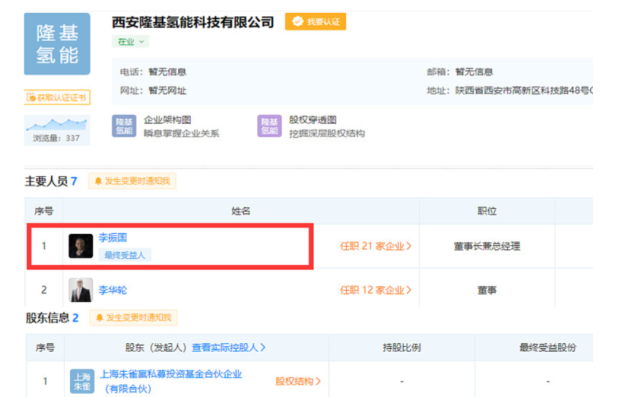Open 企业架构图 icon
The image size is (641, 397).
[x=124, y=126]
